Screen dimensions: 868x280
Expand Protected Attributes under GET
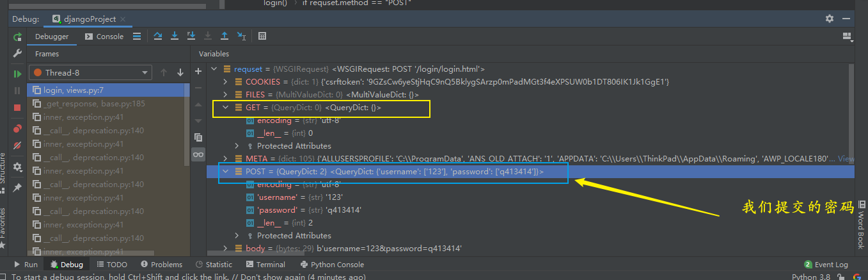click(237, 146)
